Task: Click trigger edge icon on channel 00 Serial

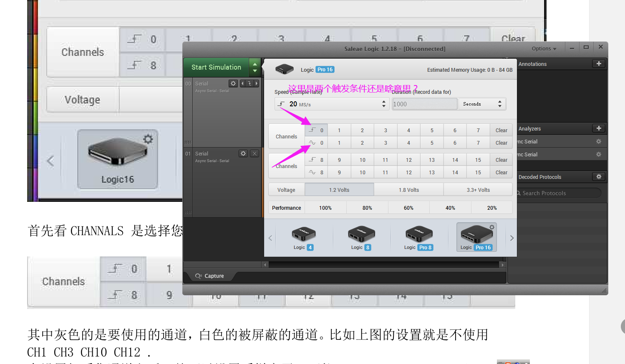Action: [x=249, y=83]
